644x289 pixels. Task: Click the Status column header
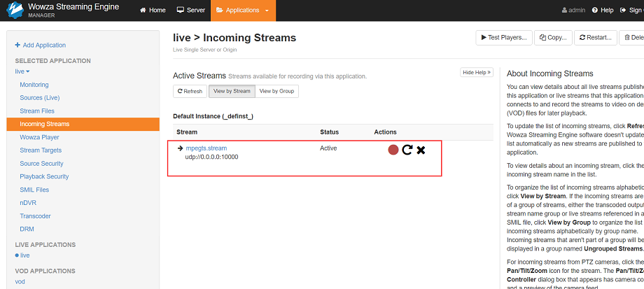coord(330,132)
